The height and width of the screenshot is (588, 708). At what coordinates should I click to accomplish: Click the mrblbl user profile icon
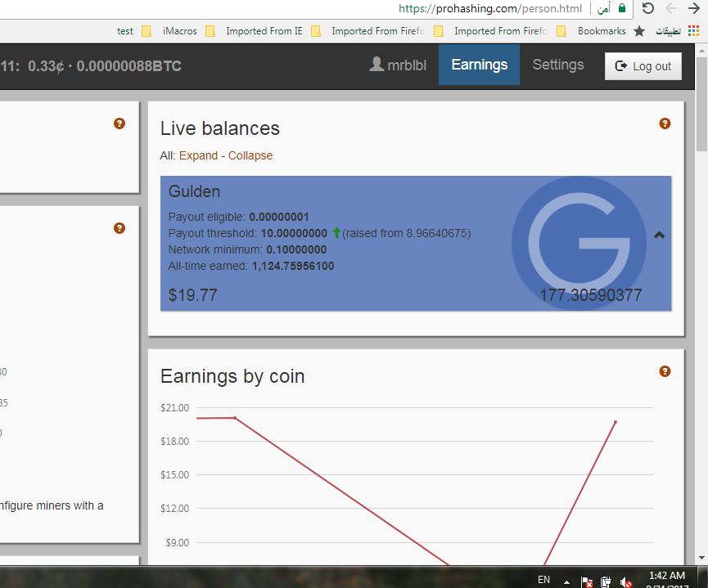tap(377, 64)
